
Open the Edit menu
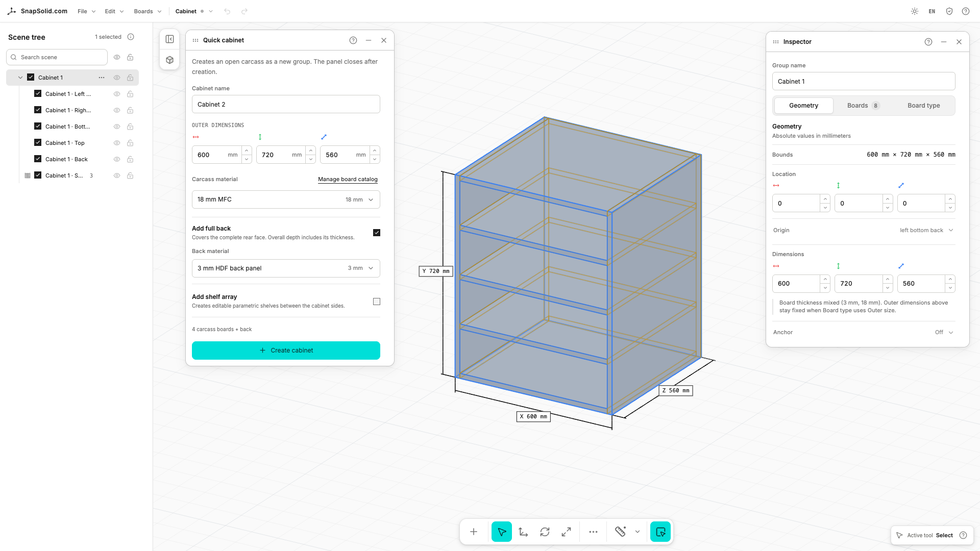click(114, 11)
